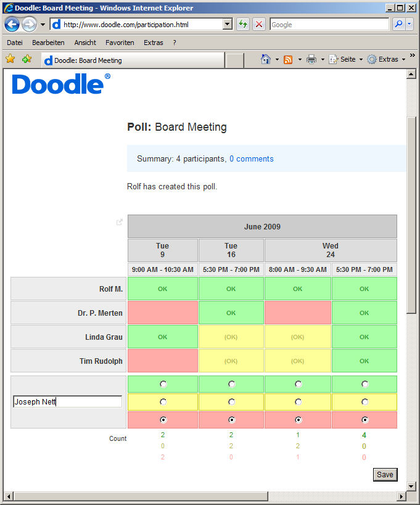Select red no radio for Wed 8:00 AM
Viewport: 420px width, 505px height.
point(299,420)
